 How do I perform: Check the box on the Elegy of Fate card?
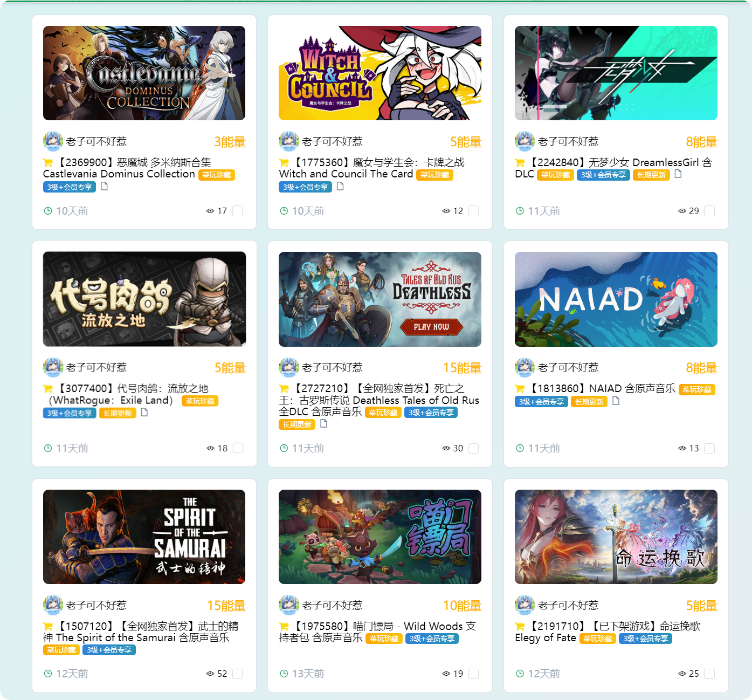click(x=709, y=674)
